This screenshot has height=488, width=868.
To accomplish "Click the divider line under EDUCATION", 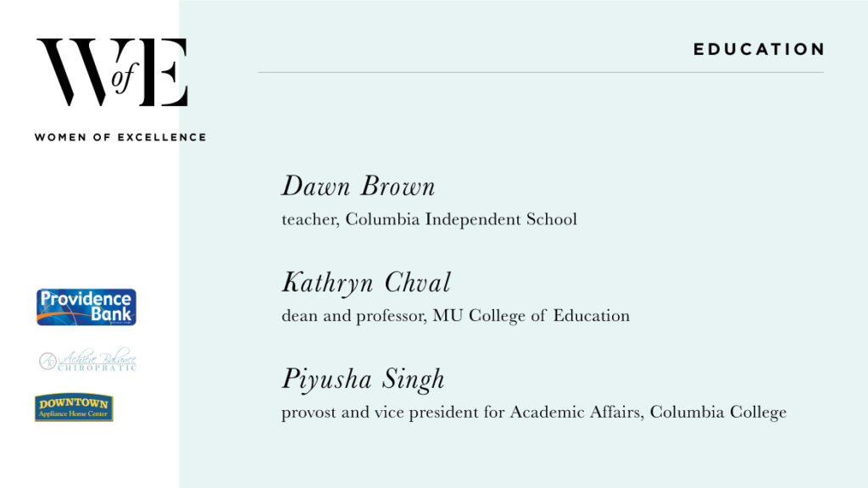I will click(540, 73).
